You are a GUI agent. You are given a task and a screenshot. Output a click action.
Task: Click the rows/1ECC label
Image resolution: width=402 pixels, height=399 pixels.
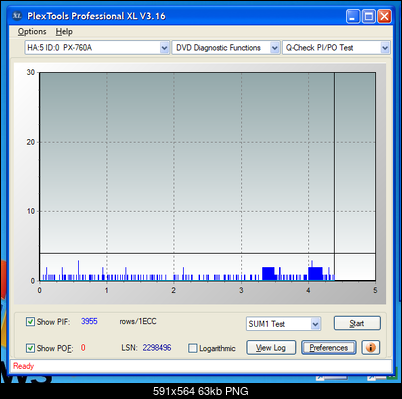point(138,321)
